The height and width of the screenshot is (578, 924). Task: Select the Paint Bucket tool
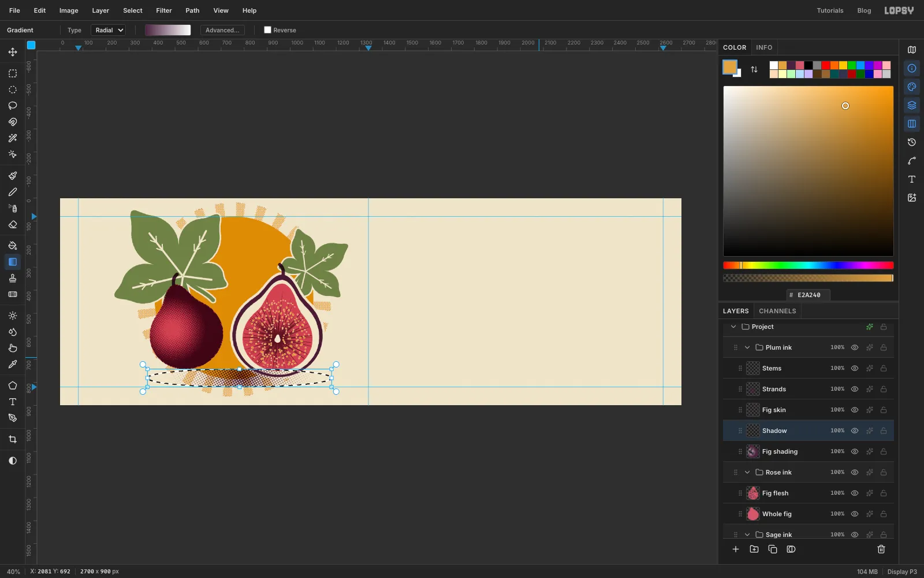tap(13, 246)
